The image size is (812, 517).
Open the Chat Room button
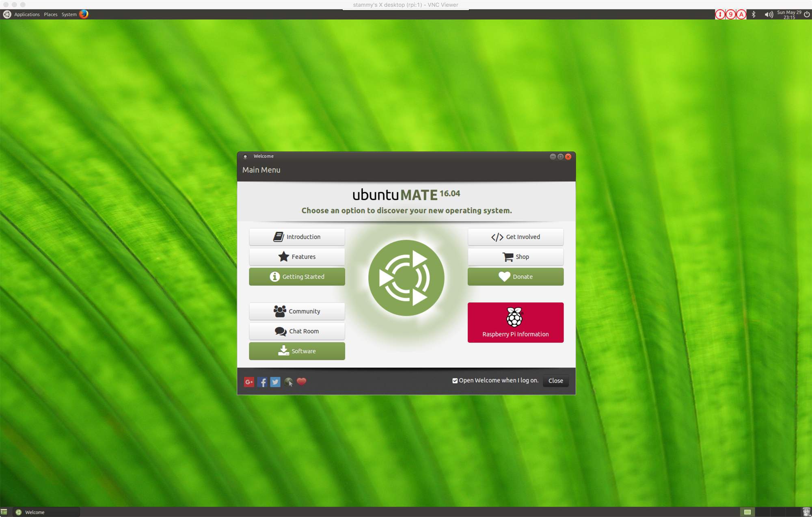[x=297, y=331]
